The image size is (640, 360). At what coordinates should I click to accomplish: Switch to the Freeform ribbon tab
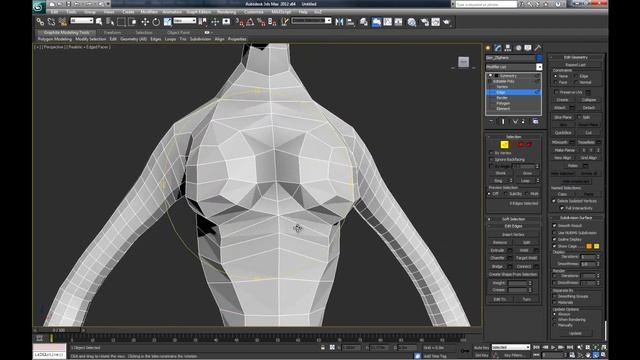coord(112,32)
